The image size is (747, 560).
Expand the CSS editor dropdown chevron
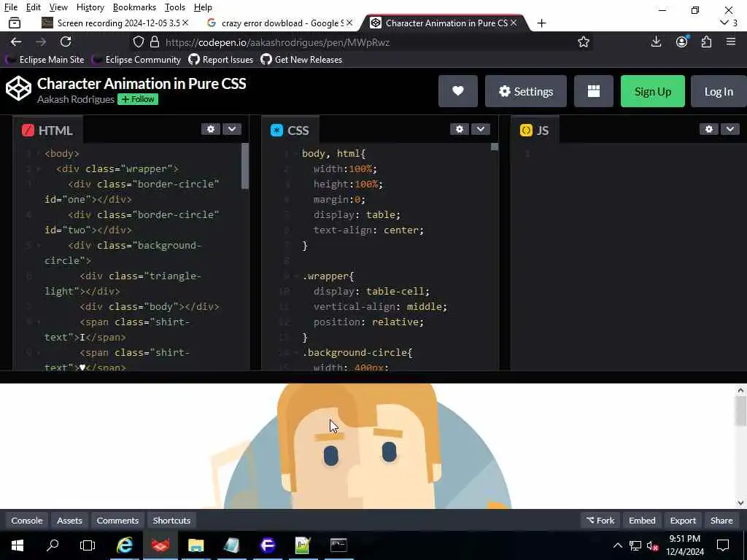481,129
